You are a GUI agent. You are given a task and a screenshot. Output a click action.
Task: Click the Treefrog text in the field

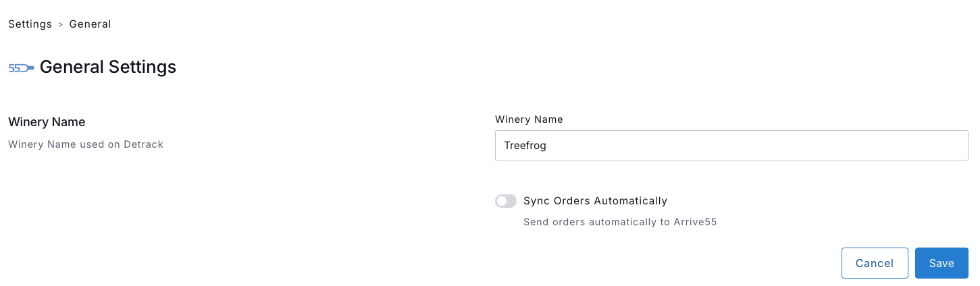click(x=525, y=146)
